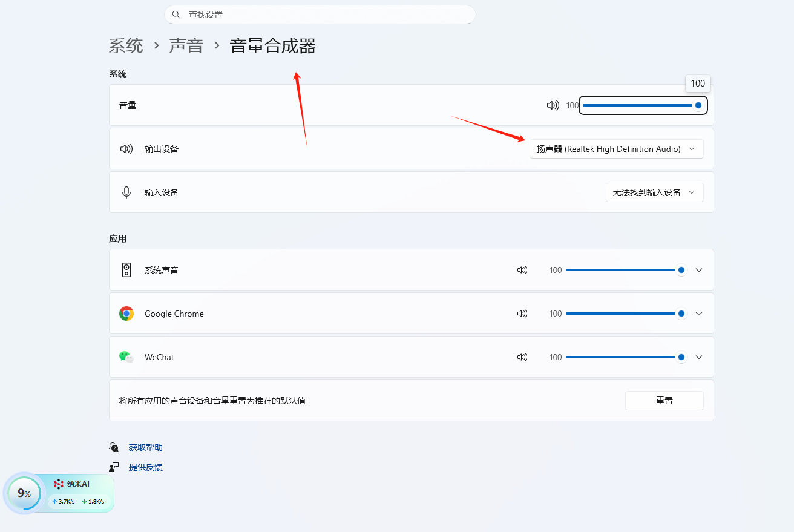Click the Google Chrome app icon
Viewport: 794px width, 532px height.
tap(126, 314)
